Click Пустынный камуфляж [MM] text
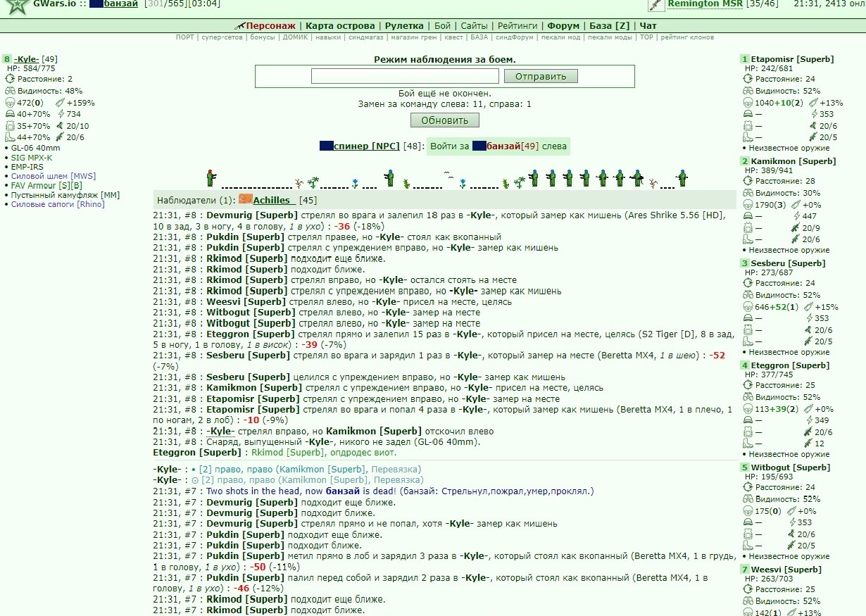 65,195
